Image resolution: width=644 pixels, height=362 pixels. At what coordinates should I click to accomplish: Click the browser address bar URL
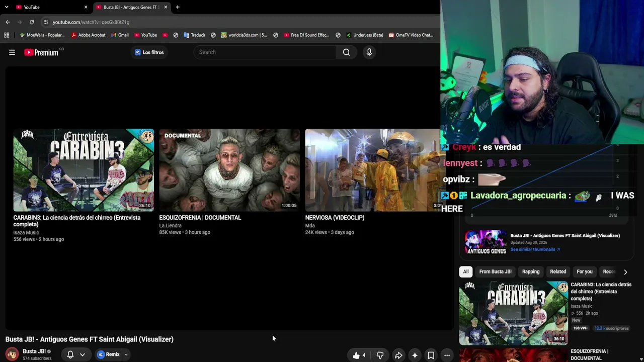91,22
